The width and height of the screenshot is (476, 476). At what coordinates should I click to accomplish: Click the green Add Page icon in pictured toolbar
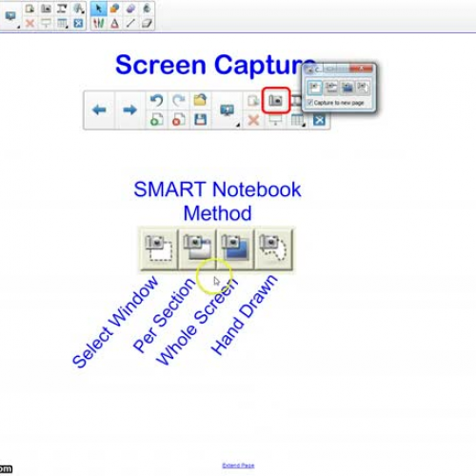(156, 120)
